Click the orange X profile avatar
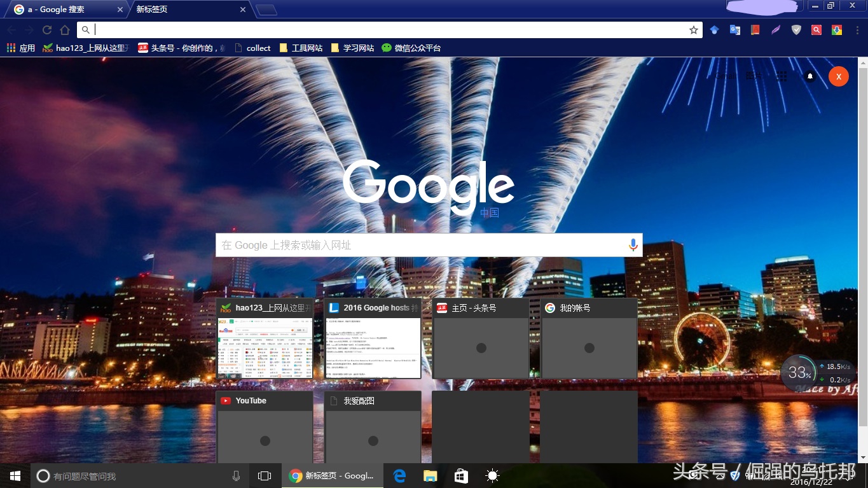 (838, 76)
